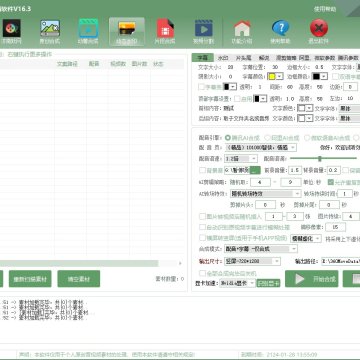The image size is (360, 360).
Task: Click the 清空素材 button
Action: pos(79,279)
